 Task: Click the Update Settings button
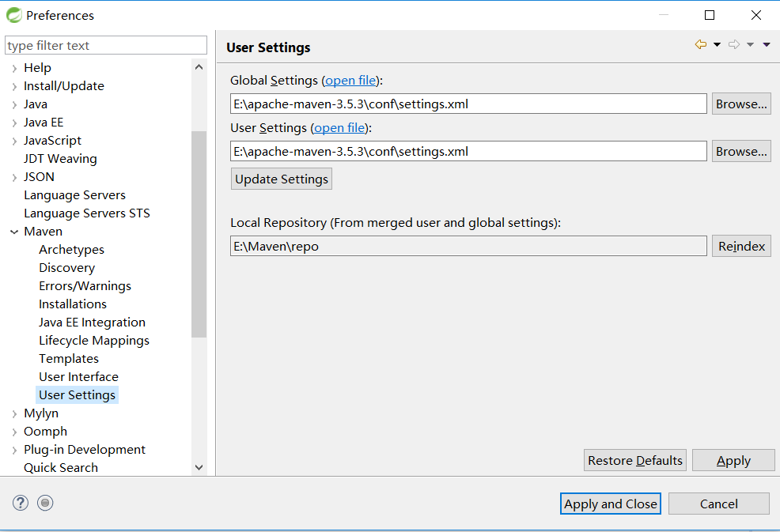point(282,179)
